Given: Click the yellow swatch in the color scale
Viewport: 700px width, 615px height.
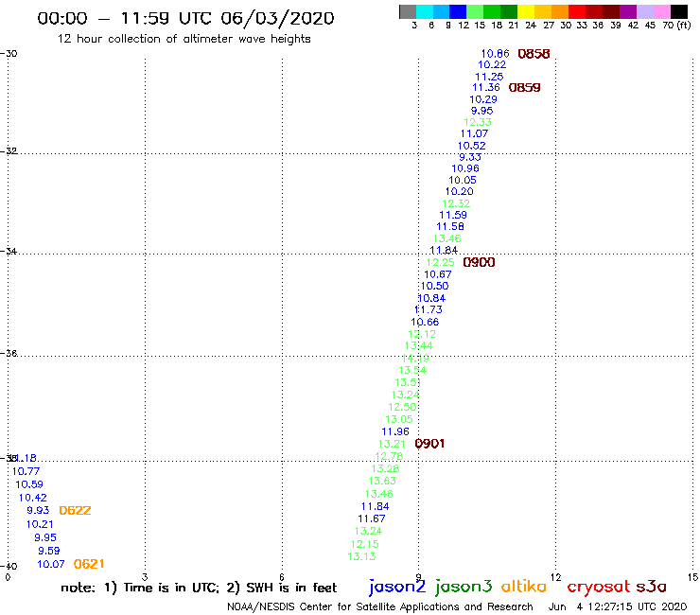Looking at the screenshot, I should [525, 11].
